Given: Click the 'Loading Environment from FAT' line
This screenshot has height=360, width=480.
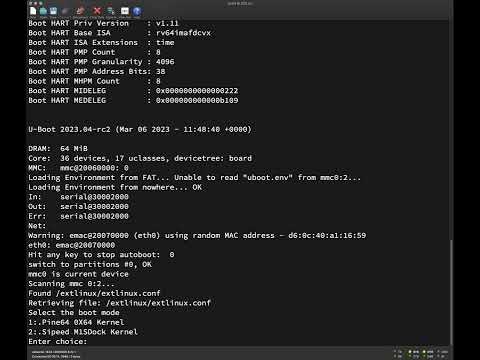Looking at the screenshot, I should coord(194,177).
